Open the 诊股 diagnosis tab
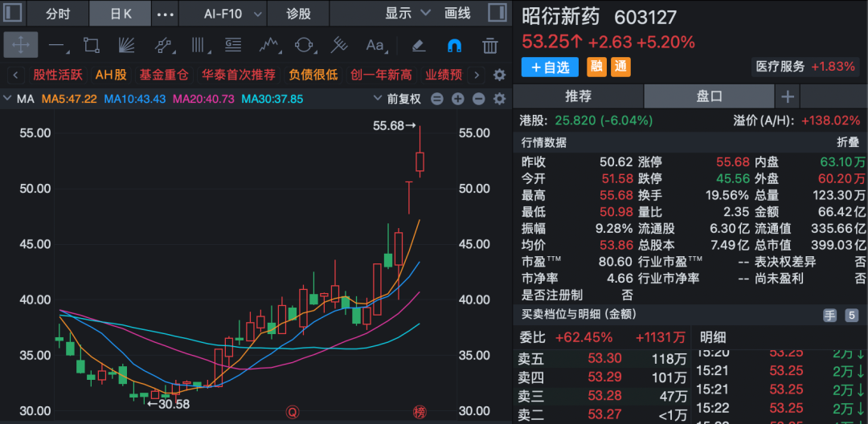The width and height of the screenshot is (868, 424). pyautogui.click(x=298, y=14)
